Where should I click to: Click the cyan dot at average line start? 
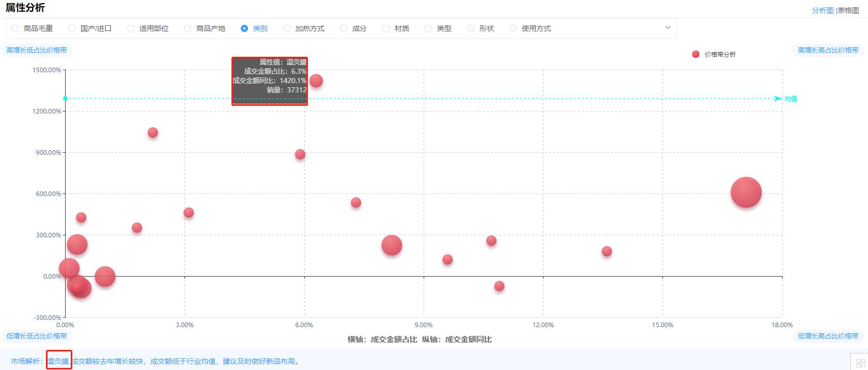pos(66,99)
